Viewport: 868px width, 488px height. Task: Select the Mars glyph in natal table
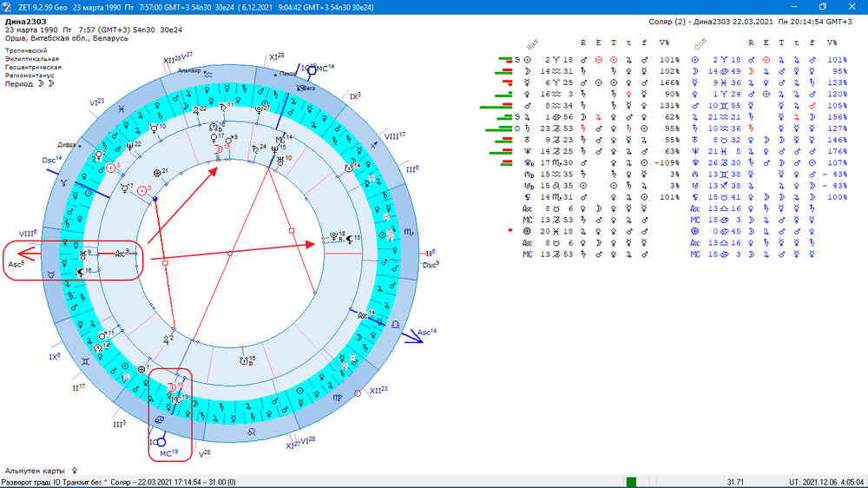pos(528,106)
